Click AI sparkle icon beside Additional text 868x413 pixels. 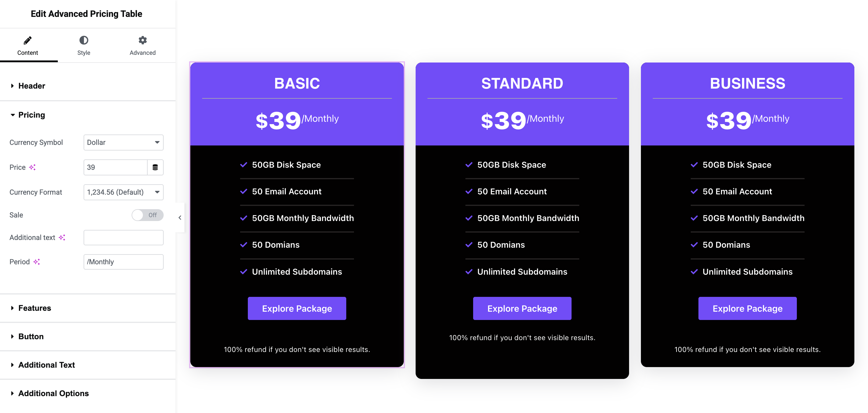tap(62, 238)
